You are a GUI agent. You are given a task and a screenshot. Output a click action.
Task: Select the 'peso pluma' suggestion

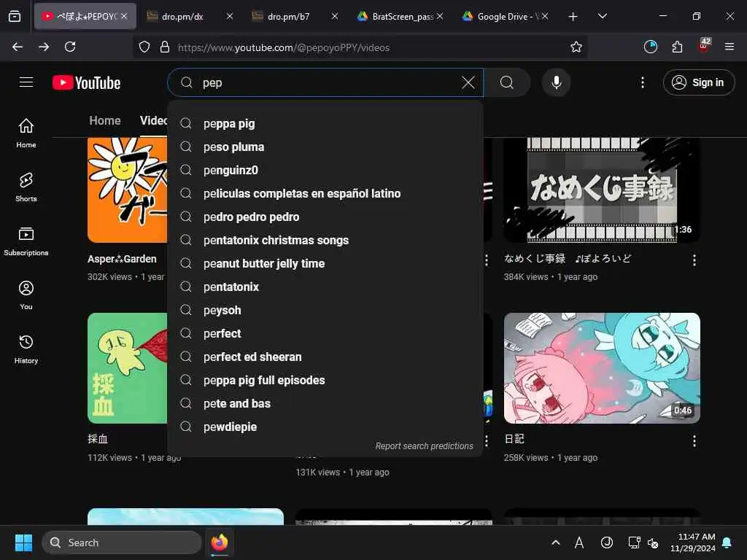tap(325, 147)
